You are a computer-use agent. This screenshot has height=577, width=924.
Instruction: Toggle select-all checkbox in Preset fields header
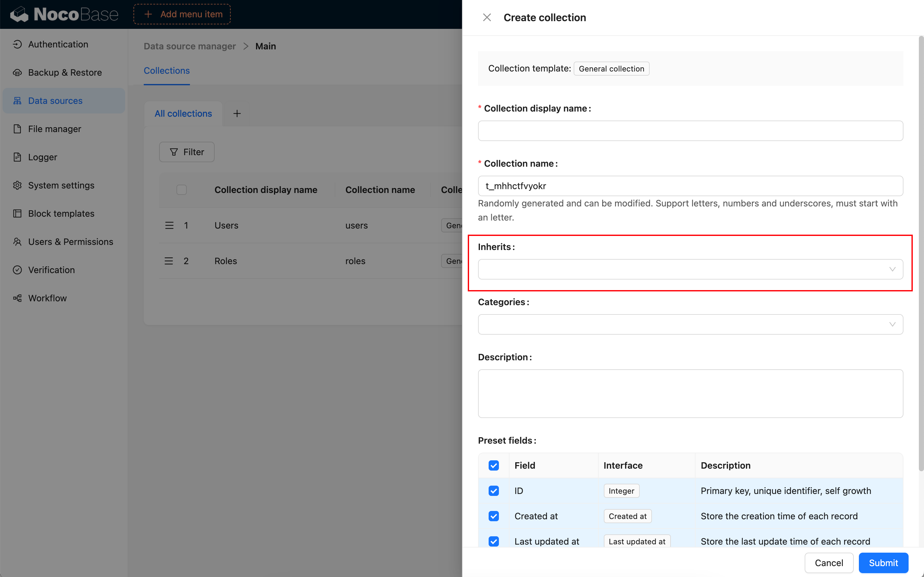[x=493, y=465]
